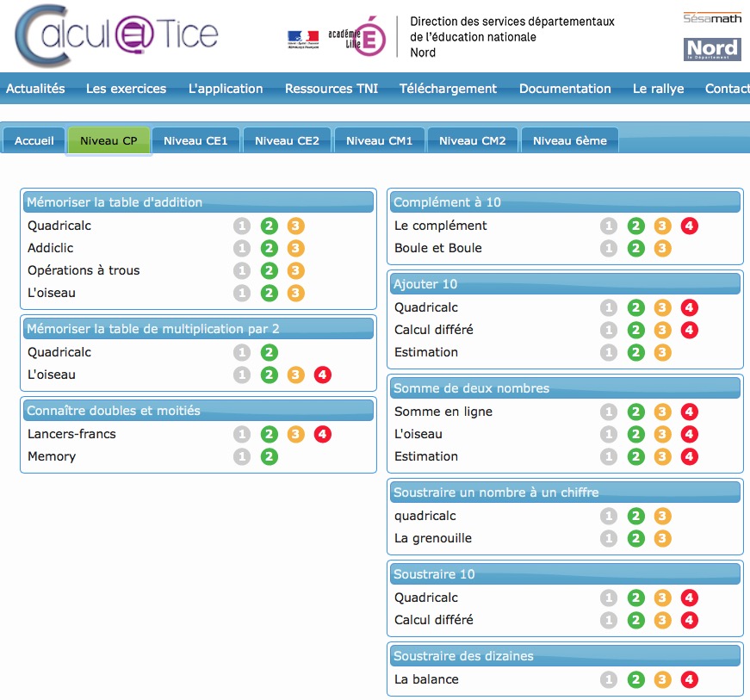The image size is (750, 700).
Task: Switch to the Niveau CE1 tab
Action: (195, 141)
